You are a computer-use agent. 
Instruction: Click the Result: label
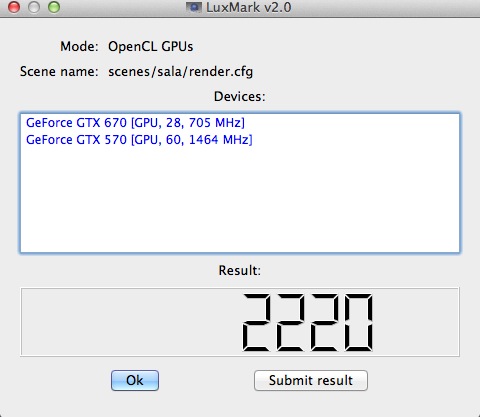coord(240,270)
